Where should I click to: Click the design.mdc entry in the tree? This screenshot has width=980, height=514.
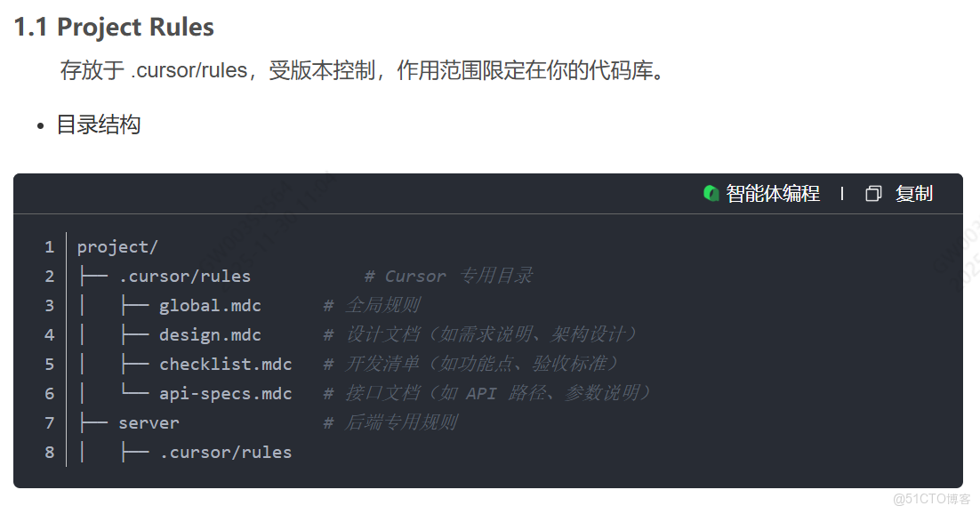209,334
